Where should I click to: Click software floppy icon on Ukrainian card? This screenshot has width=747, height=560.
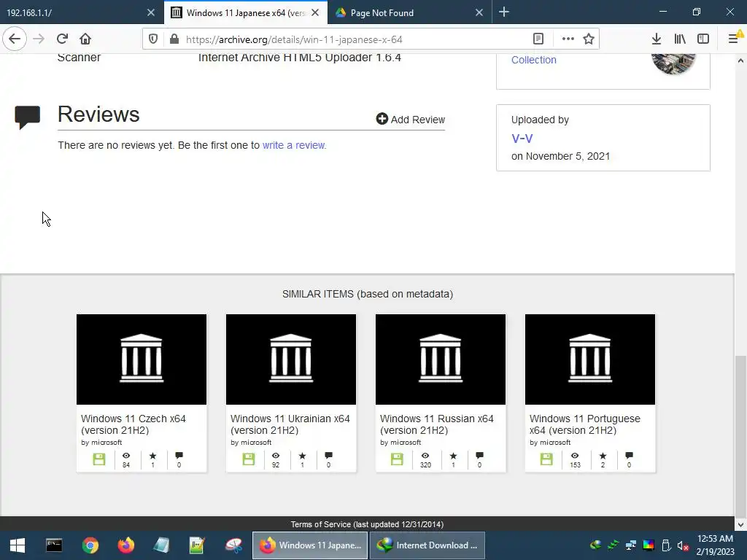point(249,459)
